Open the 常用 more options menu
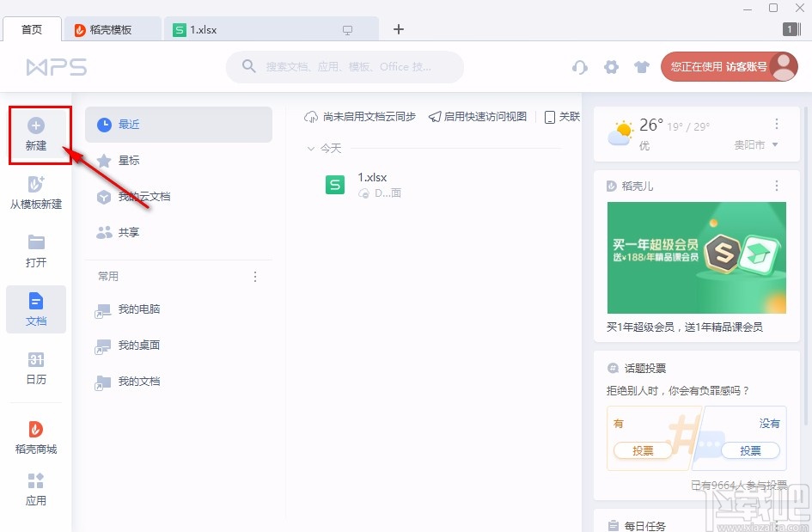 [x=254, y=276]
